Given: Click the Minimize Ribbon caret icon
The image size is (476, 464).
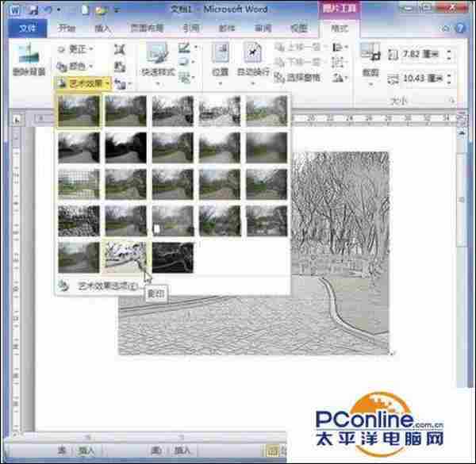Looking at the screenshot, I should (445, 29).
